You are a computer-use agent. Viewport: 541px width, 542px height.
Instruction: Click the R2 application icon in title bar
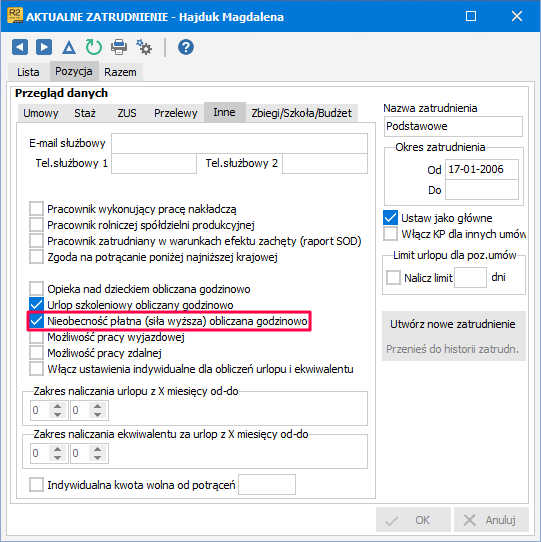(x=15, y=16)
